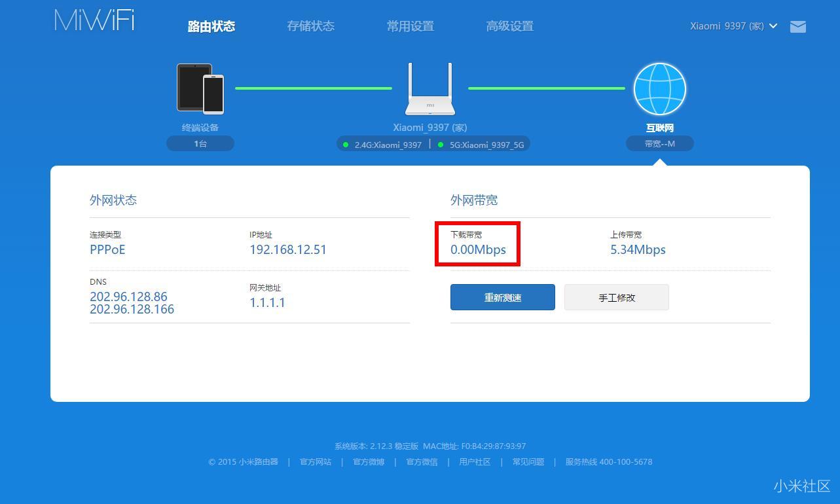Screen dimensions: 840x504
Task: Switch to 常用设置 tab
Action: point(410,26)
